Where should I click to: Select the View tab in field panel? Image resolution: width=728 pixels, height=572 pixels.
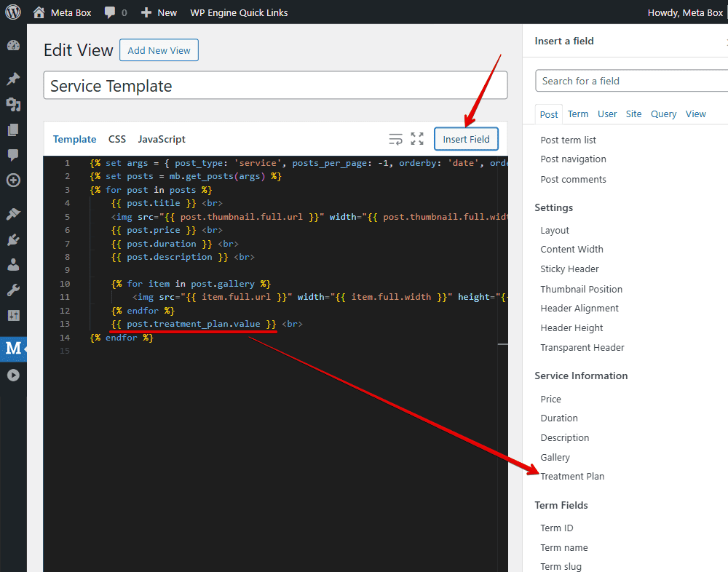[x=696, y=114]
